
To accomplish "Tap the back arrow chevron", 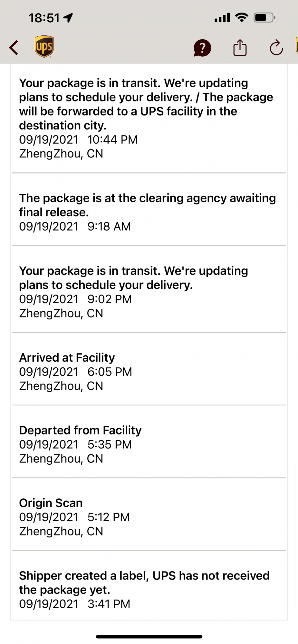I will 14,48.
